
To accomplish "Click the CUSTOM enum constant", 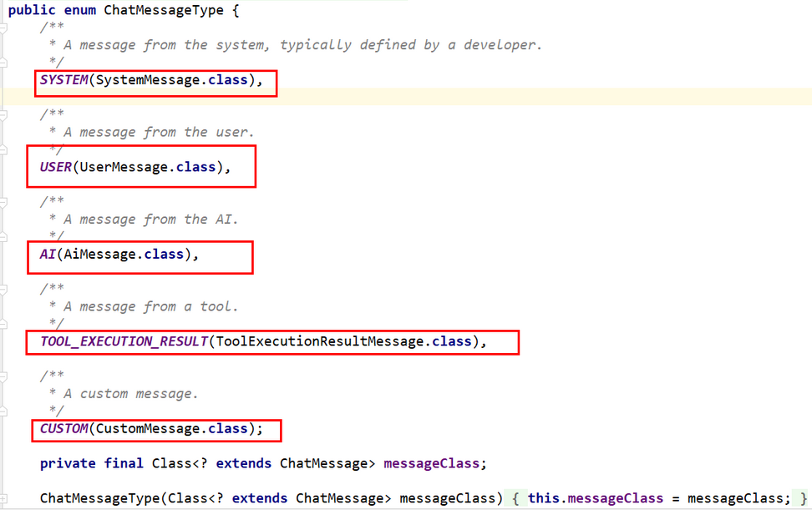I will tap(64, 428).
